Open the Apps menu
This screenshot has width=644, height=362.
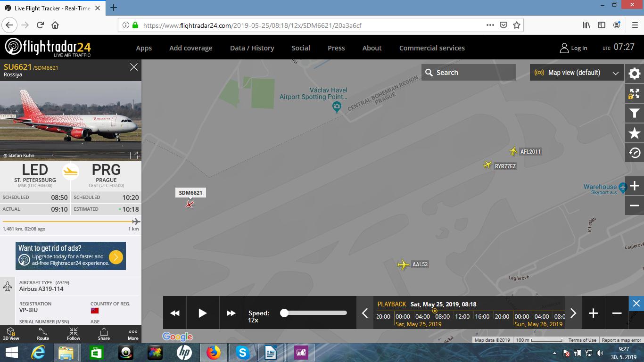pos(144,48)
